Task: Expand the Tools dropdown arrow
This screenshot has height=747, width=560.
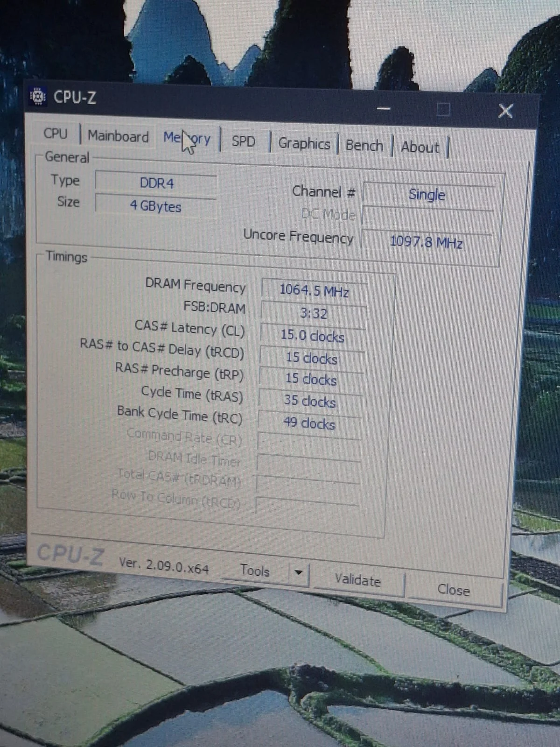Action: click(299, 572)
